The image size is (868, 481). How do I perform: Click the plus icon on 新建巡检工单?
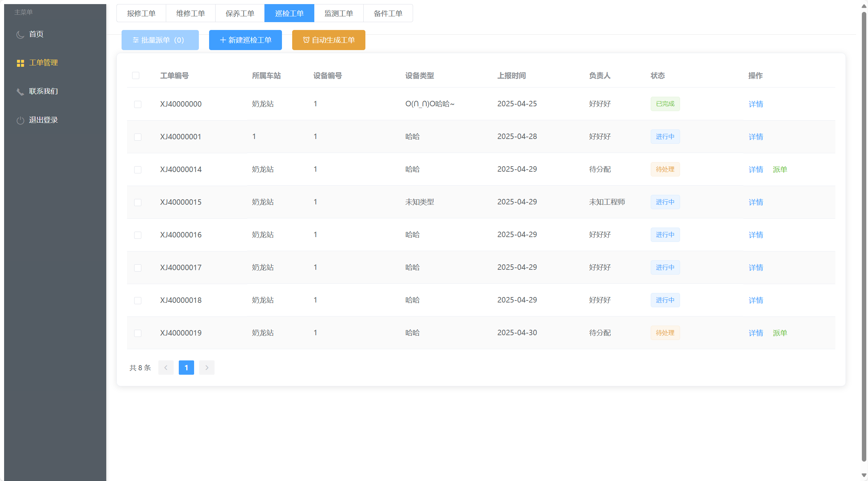click(x=223, y=40)
